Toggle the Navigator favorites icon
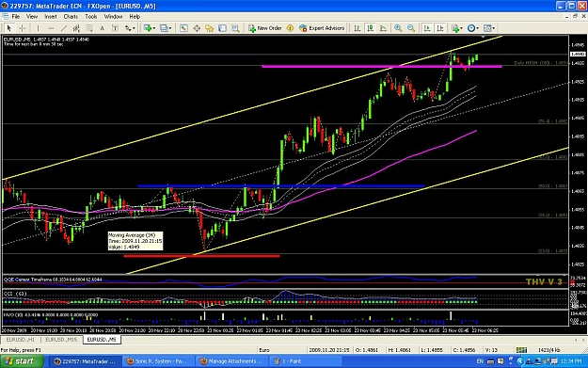Image resolution: width=588 pixels, height=368 pixels. point(209,28)
